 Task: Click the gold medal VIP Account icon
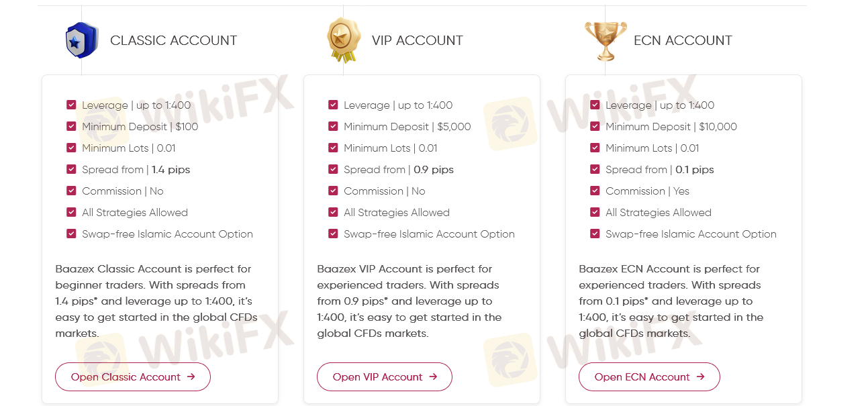point(344,40)
